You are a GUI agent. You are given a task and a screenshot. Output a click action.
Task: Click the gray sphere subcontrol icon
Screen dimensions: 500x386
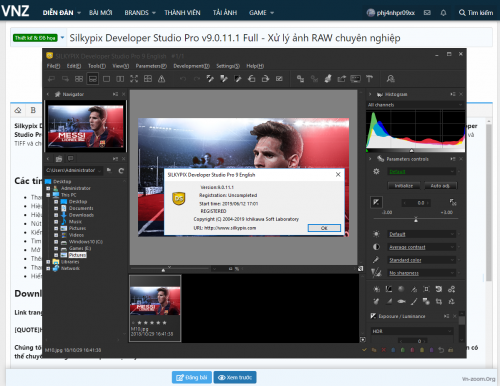401,289
